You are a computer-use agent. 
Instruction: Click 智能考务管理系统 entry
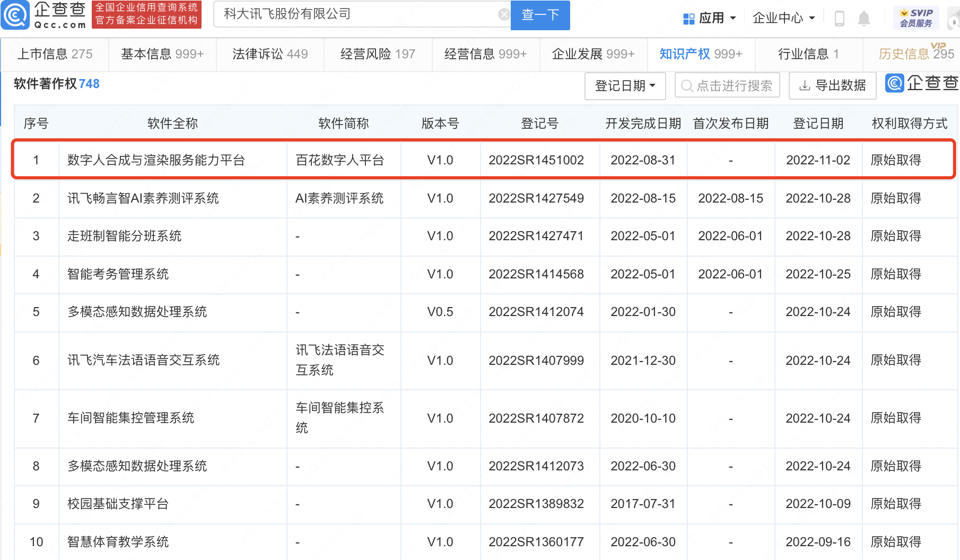tap(118, 274)
